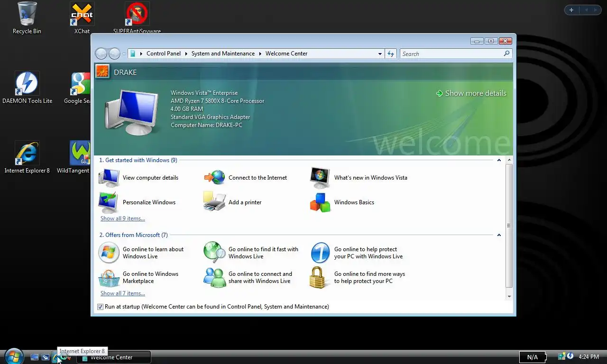Open the Internet Explorer 8 desktop shortcut
The height and width of the screenshot is (364, 607).
coord(27,157)
